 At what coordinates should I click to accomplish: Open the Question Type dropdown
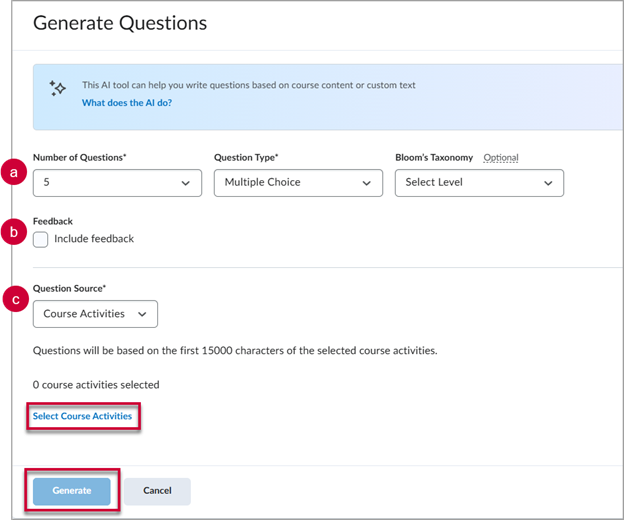[298, 183]
